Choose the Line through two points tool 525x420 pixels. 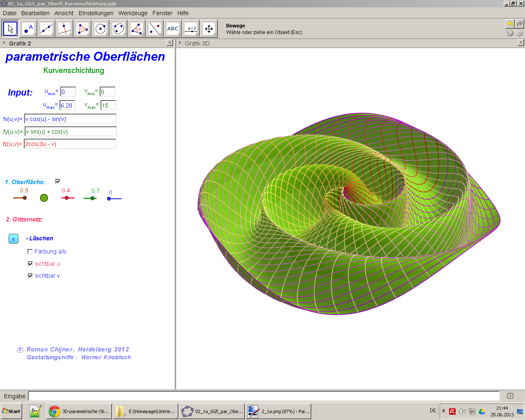(x=46, y=29)
